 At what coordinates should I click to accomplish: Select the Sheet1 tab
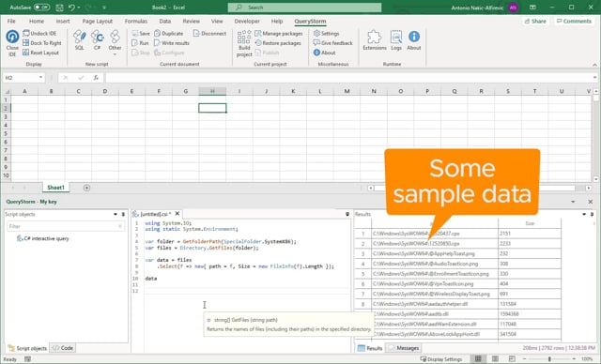pyautogui.click(x=55, y=188)
